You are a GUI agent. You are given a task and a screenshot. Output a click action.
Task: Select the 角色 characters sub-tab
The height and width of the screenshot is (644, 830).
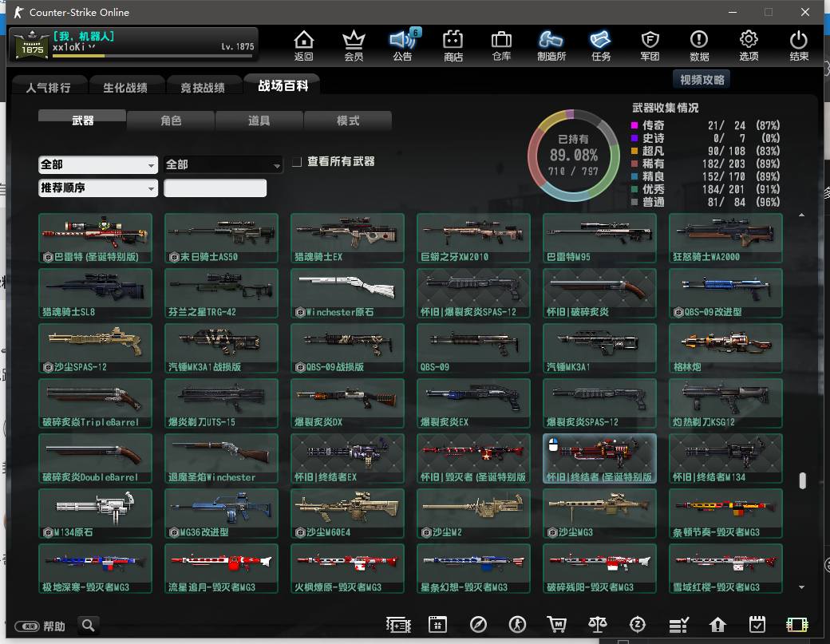point(171,121)
